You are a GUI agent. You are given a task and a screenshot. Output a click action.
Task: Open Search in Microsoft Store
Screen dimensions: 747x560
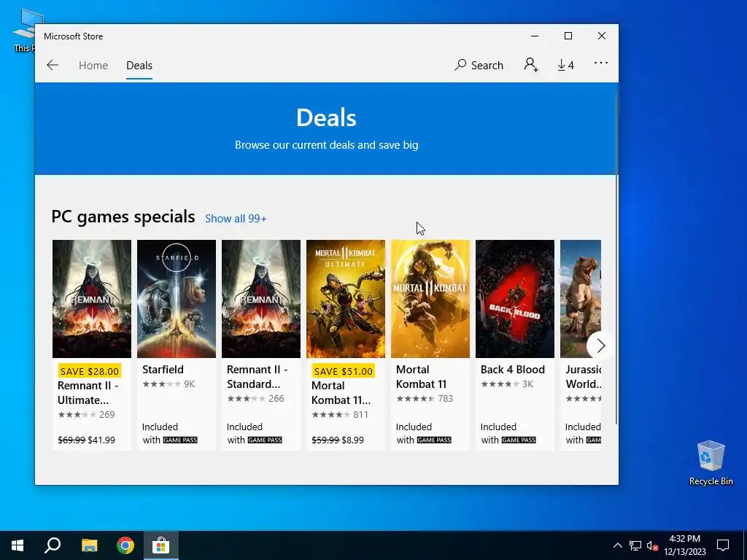[479, 65]
